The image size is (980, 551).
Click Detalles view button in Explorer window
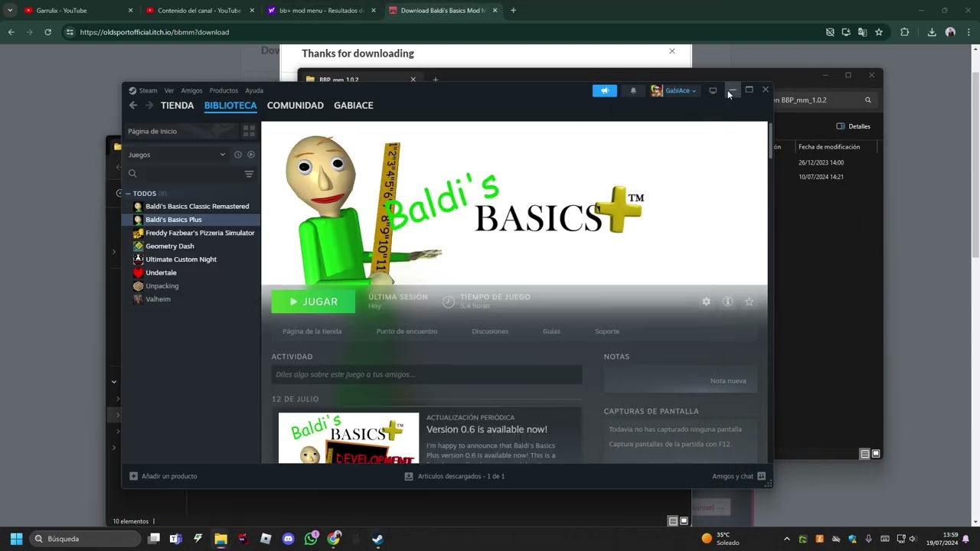pyautogui.click(x=854, y=126)
